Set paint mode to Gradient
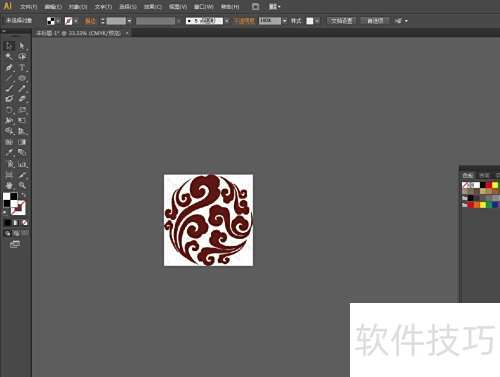500x377 pixels. pos(16,223)
